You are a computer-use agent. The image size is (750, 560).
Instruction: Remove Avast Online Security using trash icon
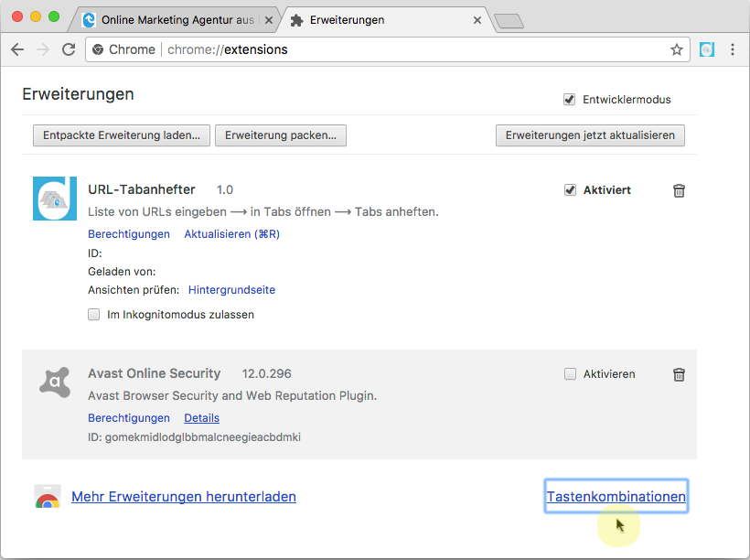pyautogui.click(x=679, y=374)
